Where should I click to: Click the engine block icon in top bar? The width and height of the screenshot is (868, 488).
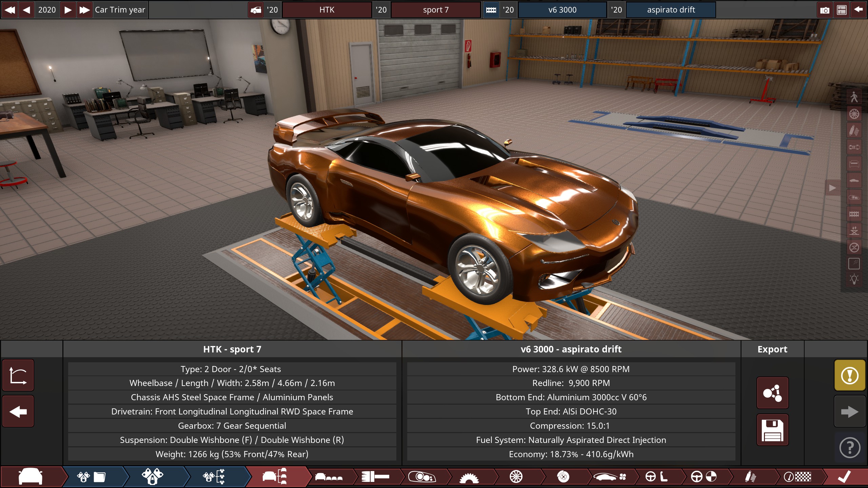pos(491,10)
